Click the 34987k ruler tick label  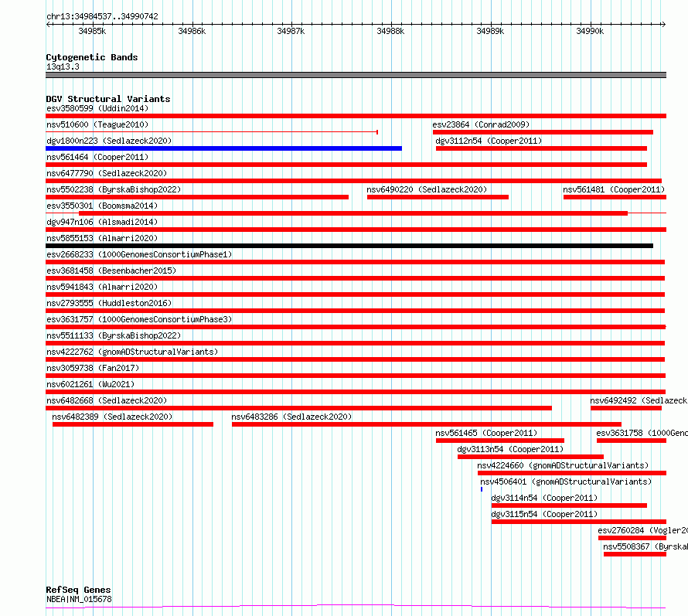[291, 31]
